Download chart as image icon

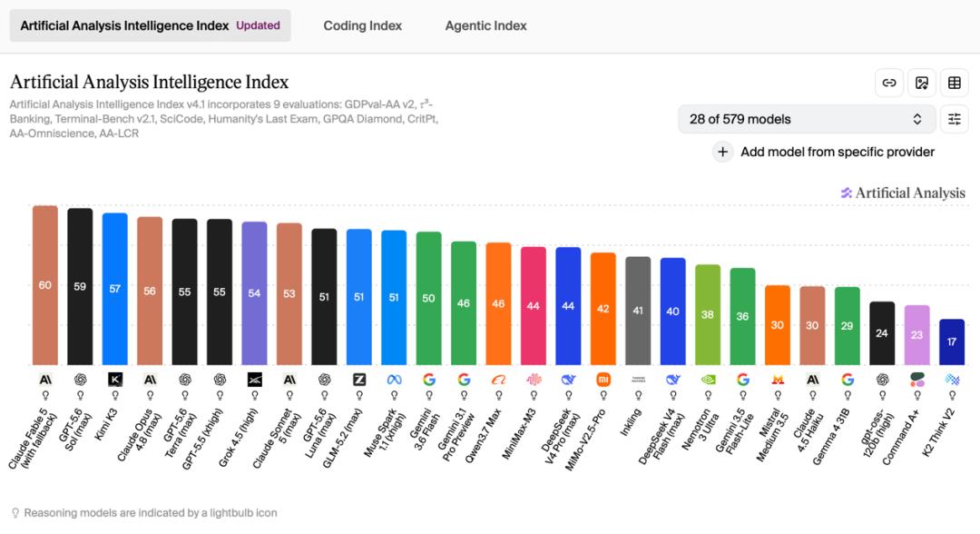tap(921, 83)
